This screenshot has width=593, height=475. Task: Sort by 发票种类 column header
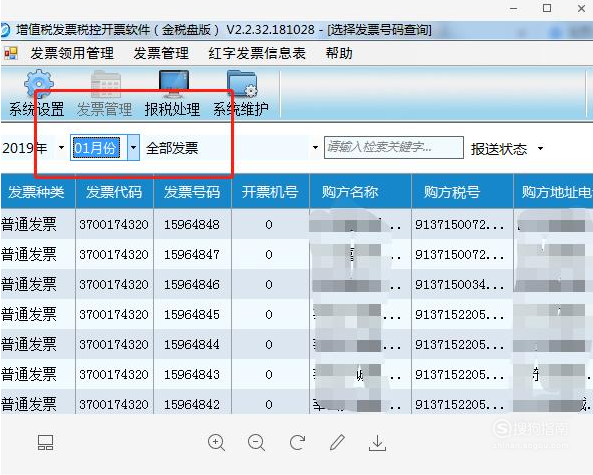point(37,192)
